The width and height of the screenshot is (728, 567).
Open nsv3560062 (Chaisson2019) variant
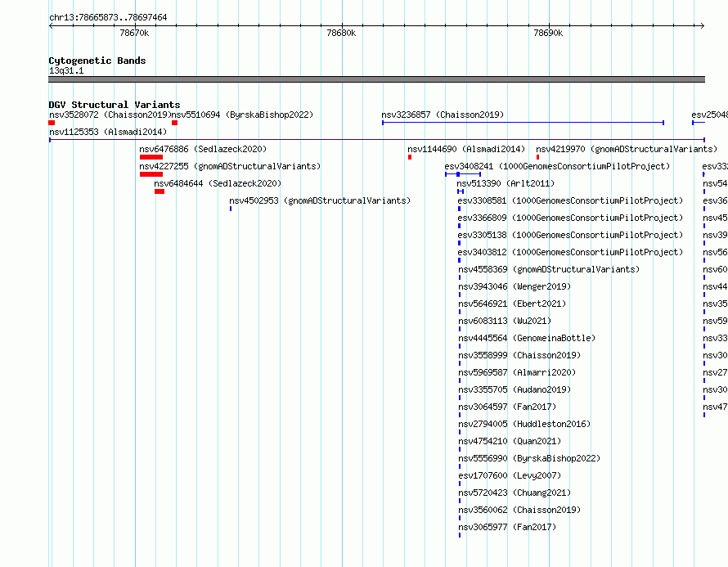tap(519, 510)
